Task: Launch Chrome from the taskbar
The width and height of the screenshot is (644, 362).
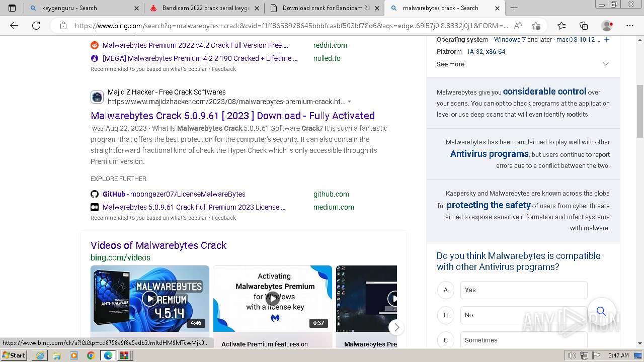Action: click(x=91, y=355)
